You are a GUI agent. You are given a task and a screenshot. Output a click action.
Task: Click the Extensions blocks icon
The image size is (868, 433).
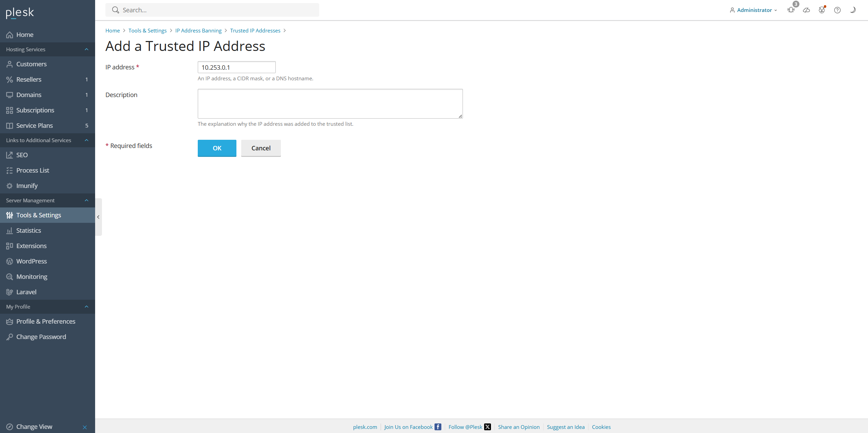(10, 246)
